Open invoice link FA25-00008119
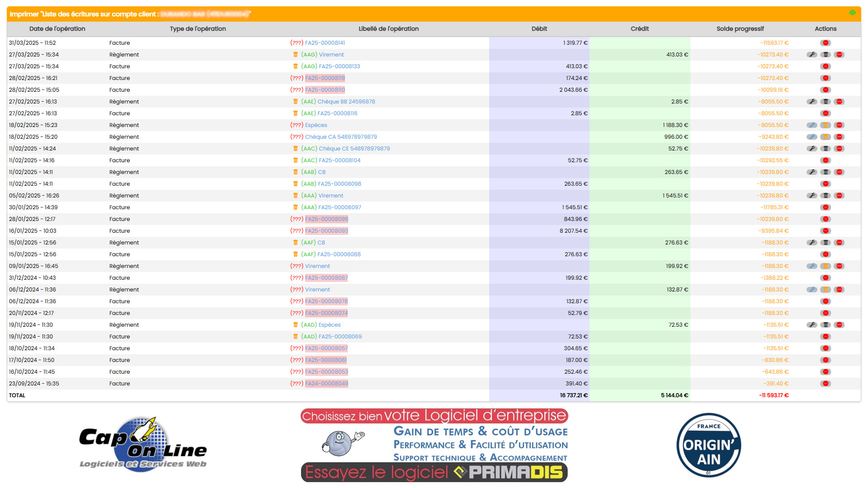The height and width of the screenshot is (488, 868). tap(325, 78)
